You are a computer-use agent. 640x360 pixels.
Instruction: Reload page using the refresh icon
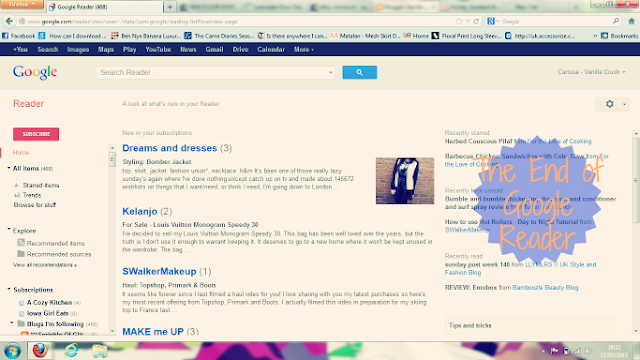pyautogui.click(x=476, y=21)
